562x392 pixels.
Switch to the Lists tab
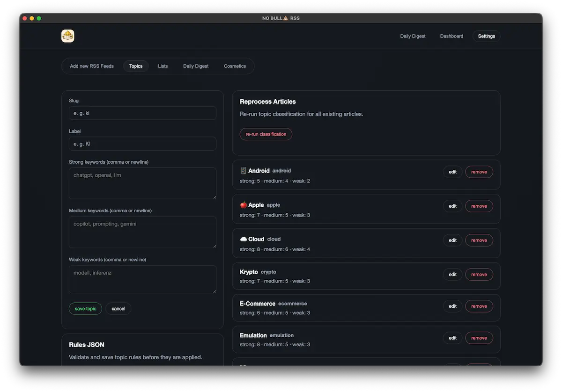163,66
